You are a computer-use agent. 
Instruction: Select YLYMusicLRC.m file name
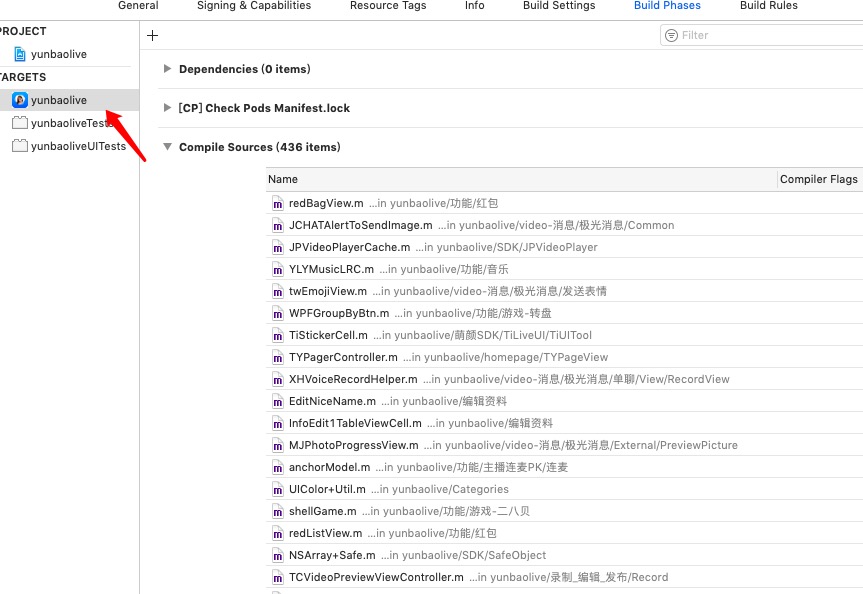click(331, 269)
